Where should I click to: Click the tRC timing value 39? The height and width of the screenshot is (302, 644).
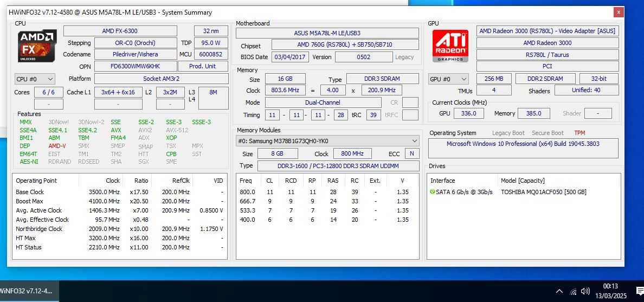click(373, 115)
